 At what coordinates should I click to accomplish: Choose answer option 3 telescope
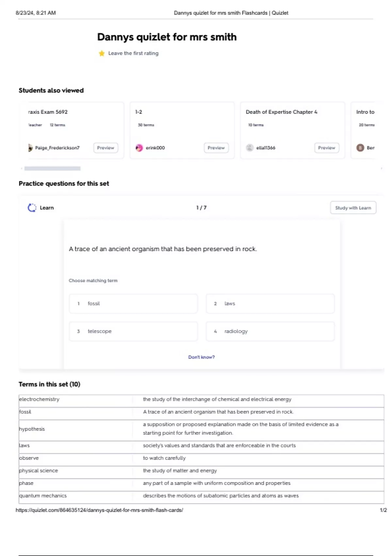pos(133,331)
